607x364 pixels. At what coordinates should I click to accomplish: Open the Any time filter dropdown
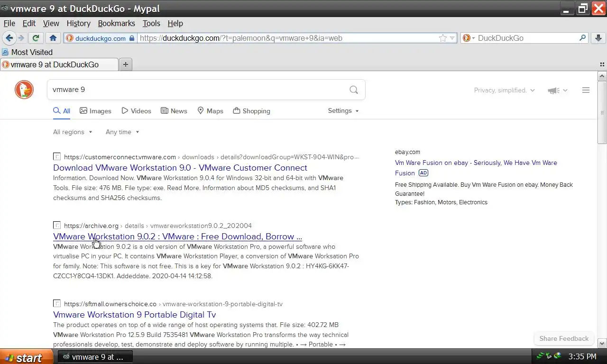(x=122, y=132)
